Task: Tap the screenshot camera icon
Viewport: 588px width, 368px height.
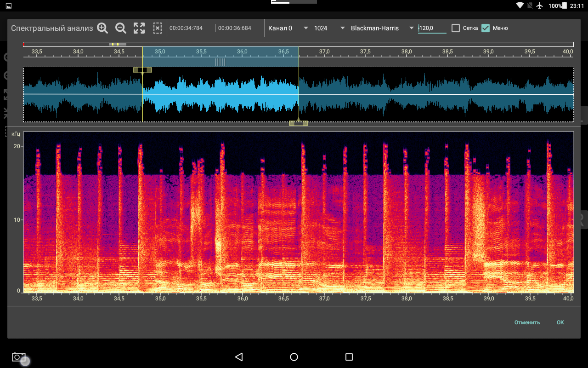Action: (19, 357)
